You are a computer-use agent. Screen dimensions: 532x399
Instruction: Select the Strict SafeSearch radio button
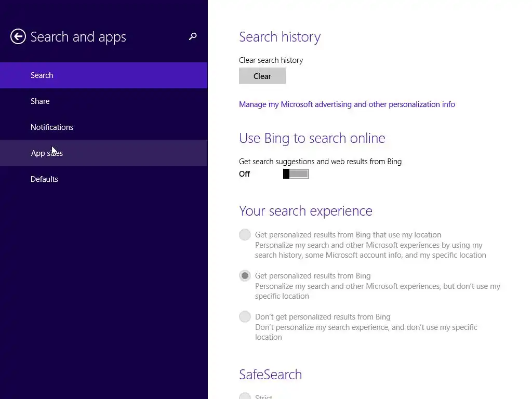245,396
